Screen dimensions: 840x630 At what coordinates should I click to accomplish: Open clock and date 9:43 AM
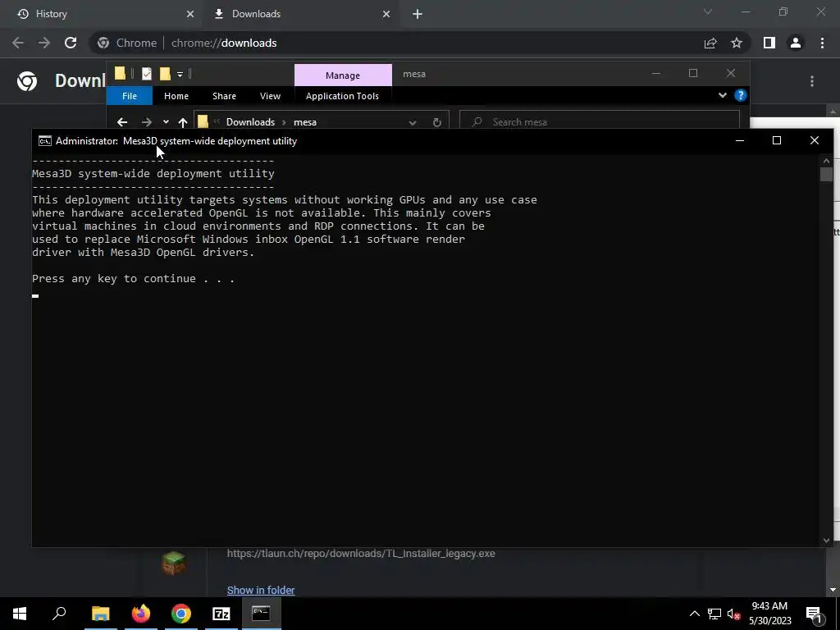coord(769,614)
